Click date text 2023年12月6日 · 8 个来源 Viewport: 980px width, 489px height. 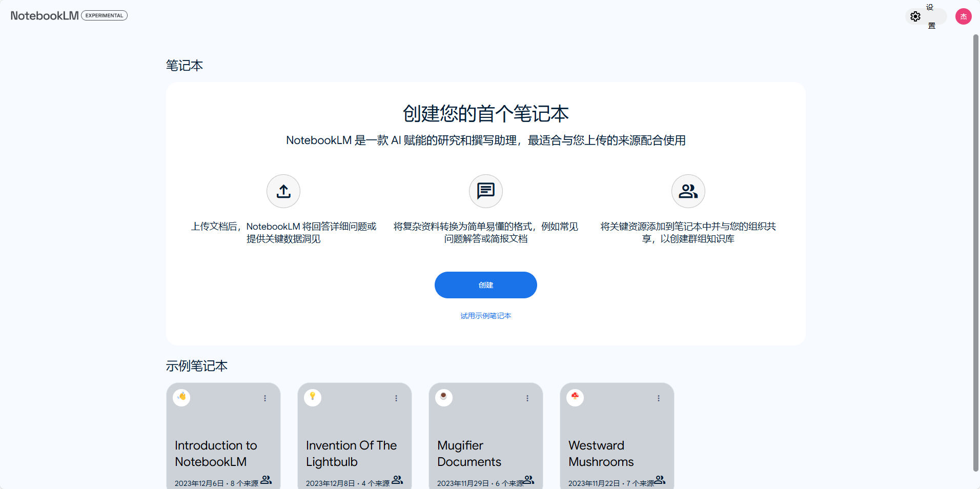216,483
